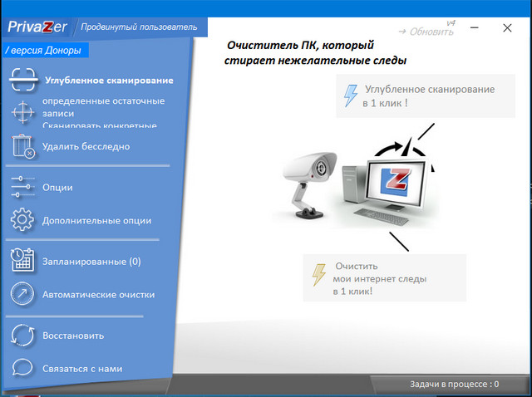Click the crosshair target scan icon

click(x=22, y=112)
